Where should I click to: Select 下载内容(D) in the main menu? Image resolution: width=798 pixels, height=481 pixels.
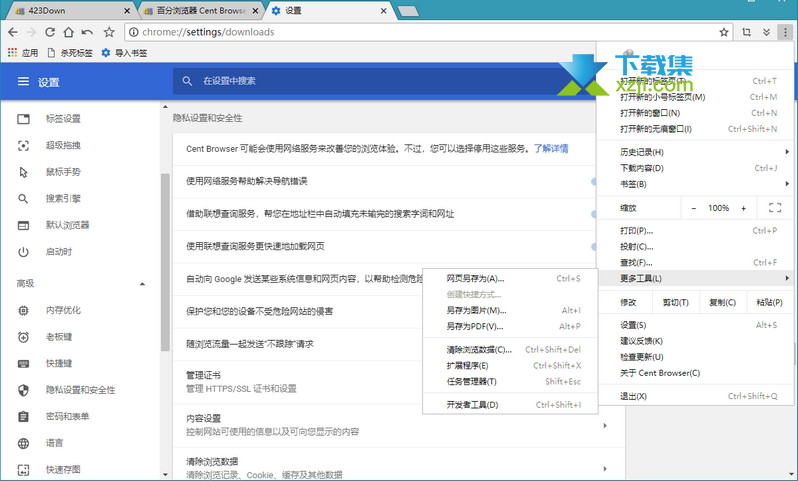click(x=697, y=167)
